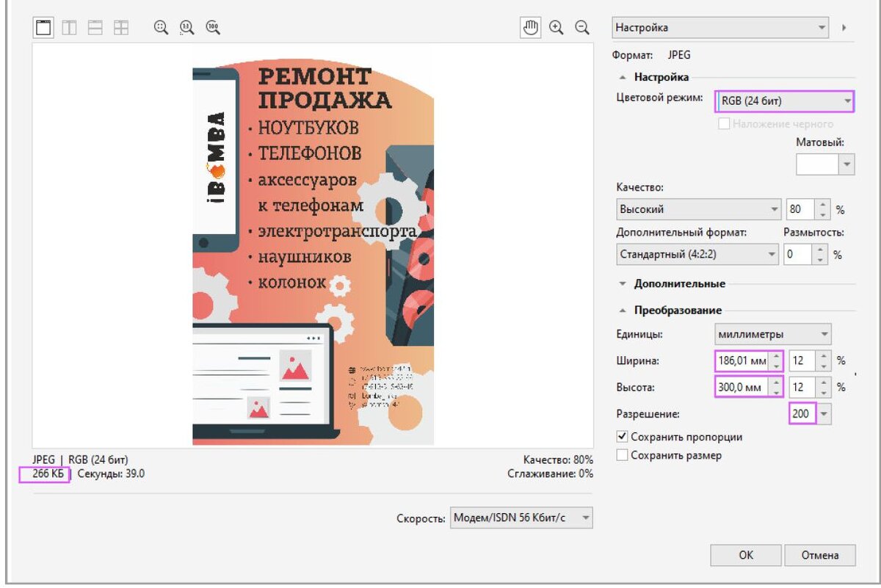Screen dimensions: 881x588
Task: Click the Качество: 80% status text
Action: [x=558, y=460]
